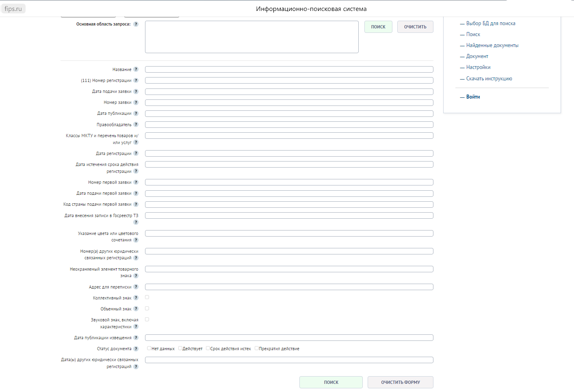Click help icon for Дата внесения записи в Госреестр
Image resolution: width=574 pixels, height=392 pixels.
[x=136, y=222]
